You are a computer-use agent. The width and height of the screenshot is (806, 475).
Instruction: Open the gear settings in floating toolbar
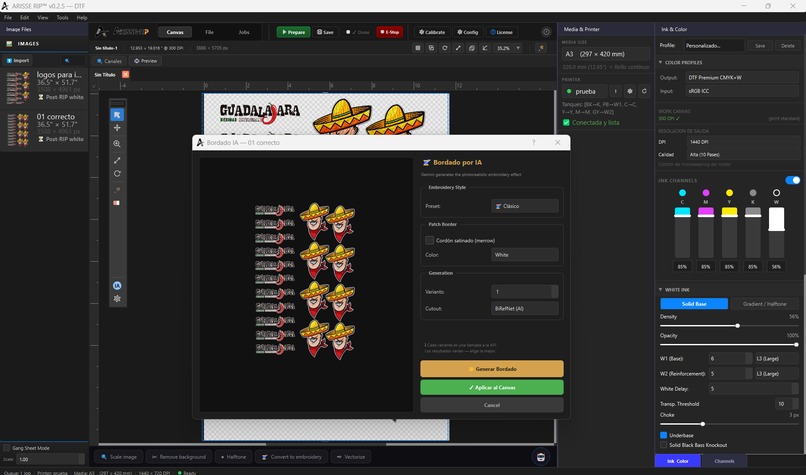117,298
